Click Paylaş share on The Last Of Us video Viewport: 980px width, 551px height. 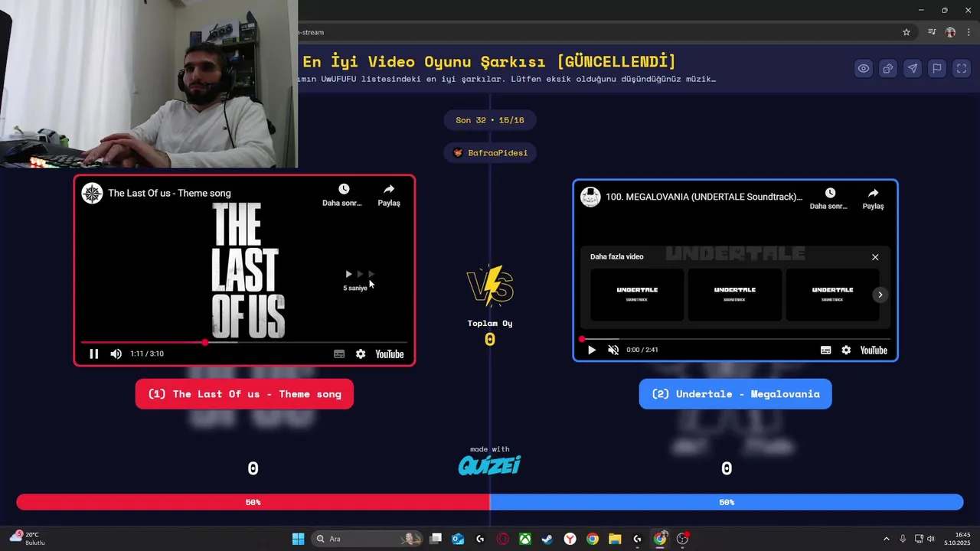click(389, 194)
